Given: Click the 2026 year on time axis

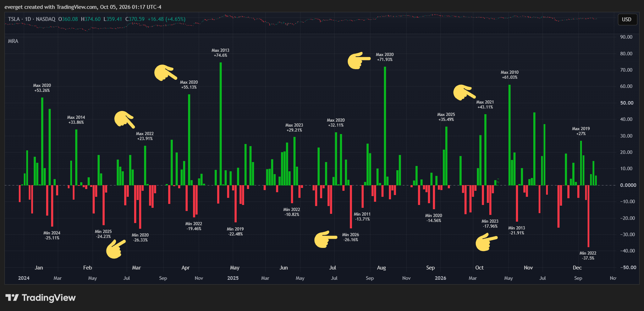Looking at the screenshot, I should pyautogui.click(x=440, y=278).
